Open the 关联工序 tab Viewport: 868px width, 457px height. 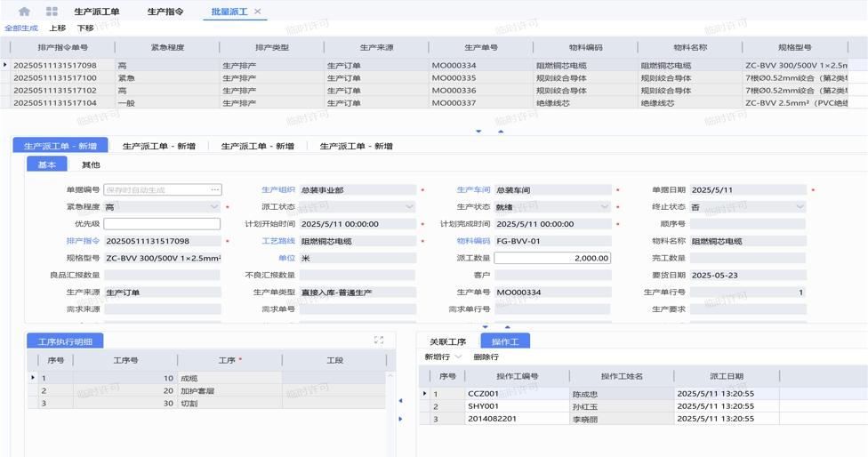click(x=447, y=341)
